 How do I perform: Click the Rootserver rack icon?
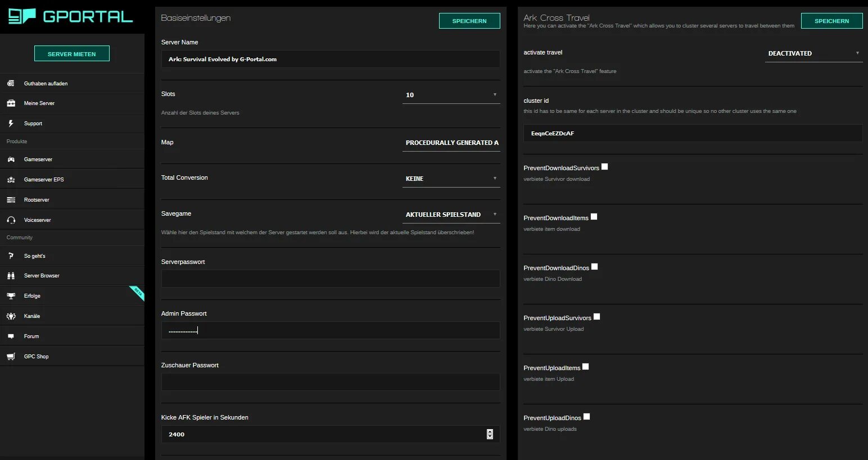(11, 200)
